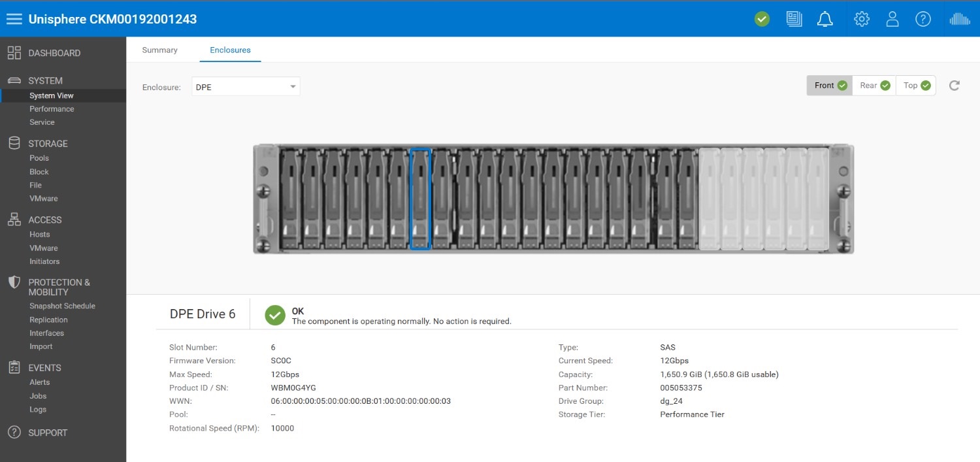Click the Events clipboard icon
The height and width of the screenshot is (462, 980).
point(14,367)
